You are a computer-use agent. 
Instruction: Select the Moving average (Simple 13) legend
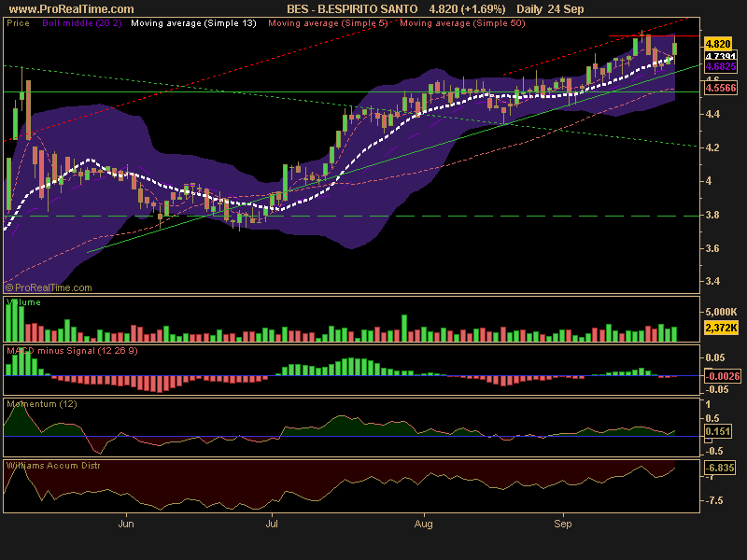pyautogui.click(x=193, y=23)
